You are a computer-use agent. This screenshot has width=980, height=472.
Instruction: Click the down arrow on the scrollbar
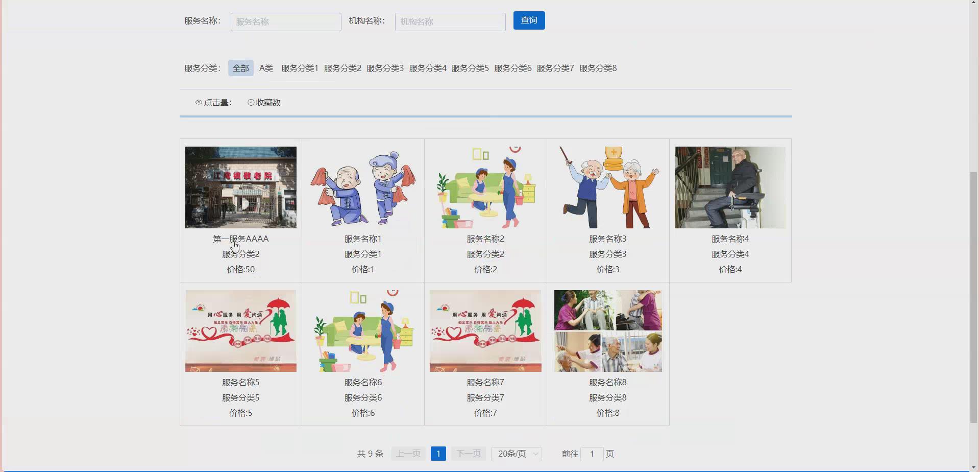[974, 466]
